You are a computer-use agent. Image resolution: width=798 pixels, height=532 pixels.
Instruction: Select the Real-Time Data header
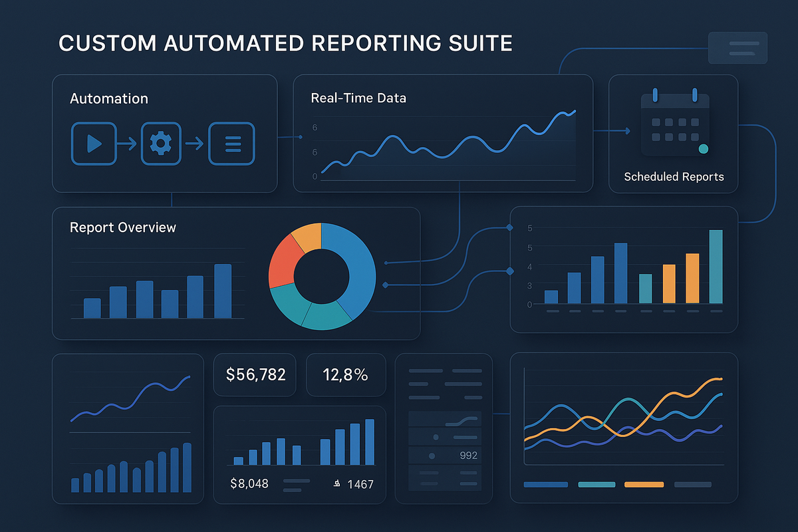coord(358,98)
